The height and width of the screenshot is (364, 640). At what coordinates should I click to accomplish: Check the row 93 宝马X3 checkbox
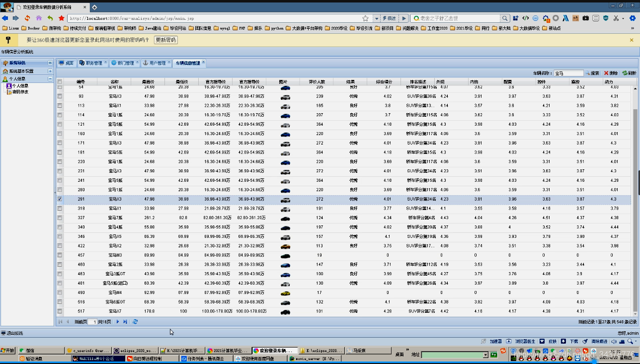(60, 96)
